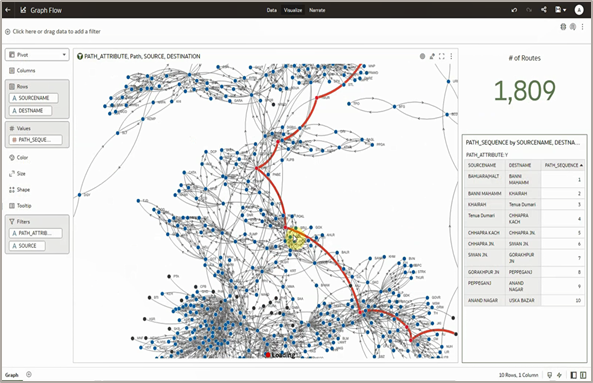593x383 pixels.
Task: Select the DESTNAME field in Rows
Action: tap(30, 111)
